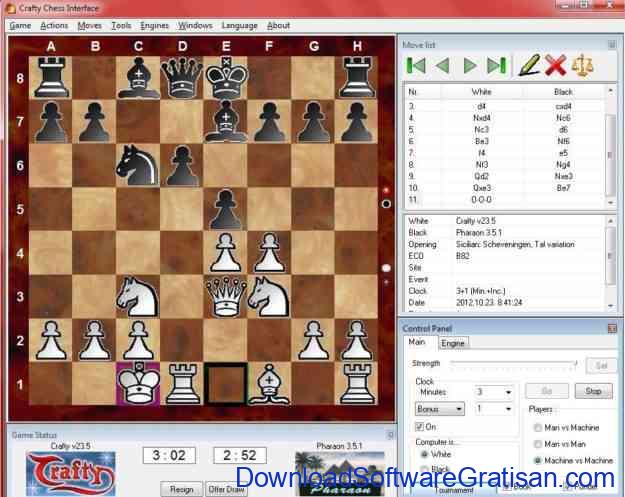Select white move Qxe3 in move list
Image resolution: width=625 pixels, height=497 pixels.
[482, 188]
